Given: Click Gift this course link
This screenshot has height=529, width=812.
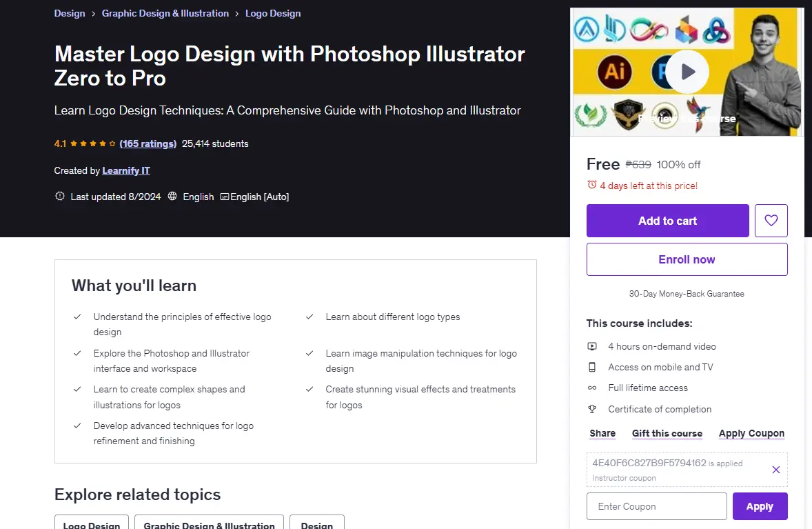Looking at the screenshot, I should click(x=667, y=433).
